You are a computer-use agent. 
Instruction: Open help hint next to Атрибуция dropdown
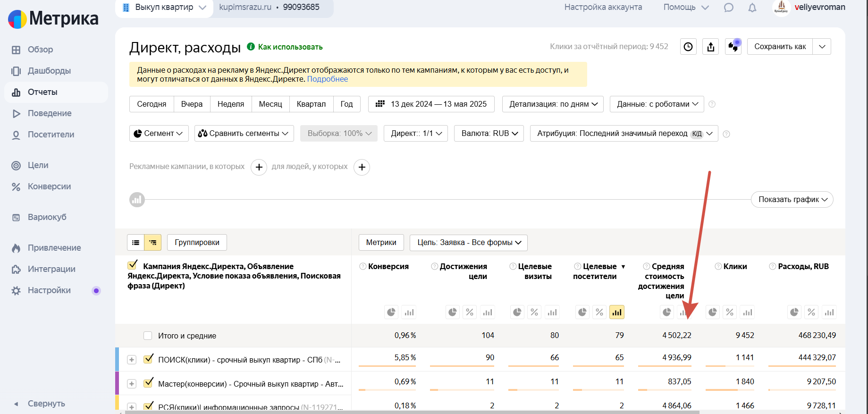(x=726, y=134)
